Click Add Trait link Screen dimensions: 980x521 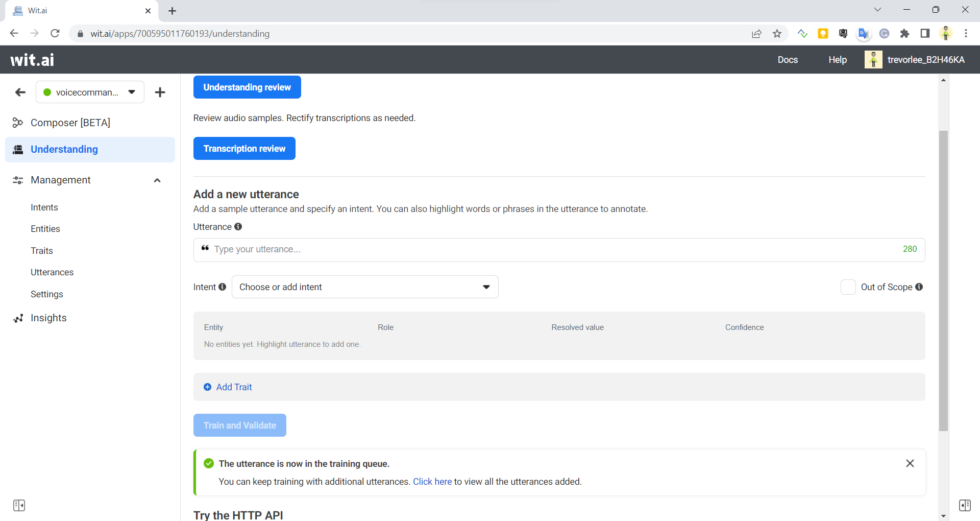[234, 387]
